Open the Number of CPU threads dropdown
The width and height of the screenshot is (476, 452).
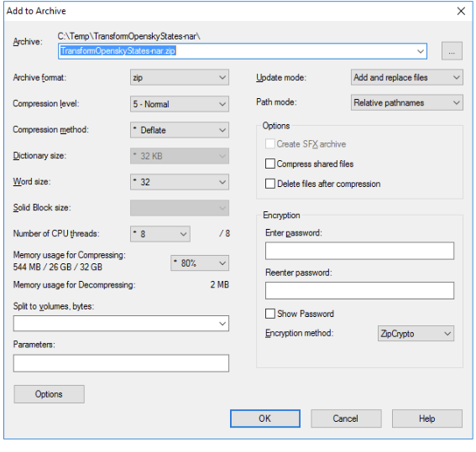(x=160, y=234)
